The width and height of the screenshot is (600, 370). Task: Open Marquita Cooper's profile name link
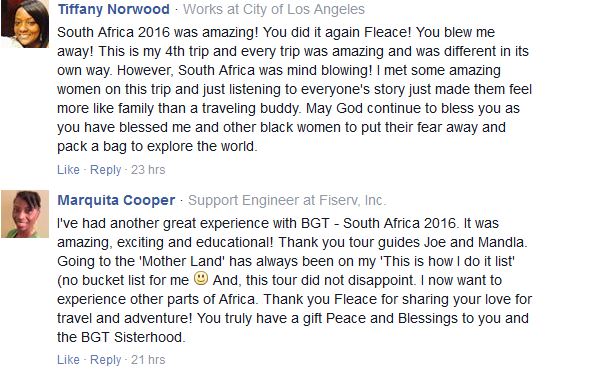(116, 200)
